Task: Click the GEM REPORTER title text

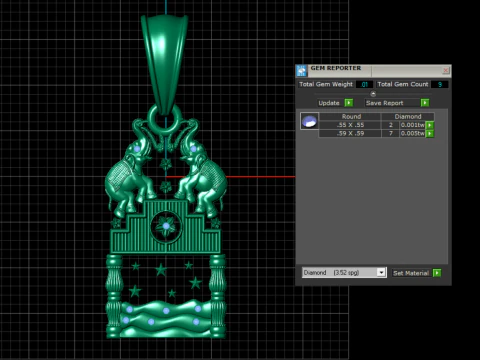Action: (336, 68)
